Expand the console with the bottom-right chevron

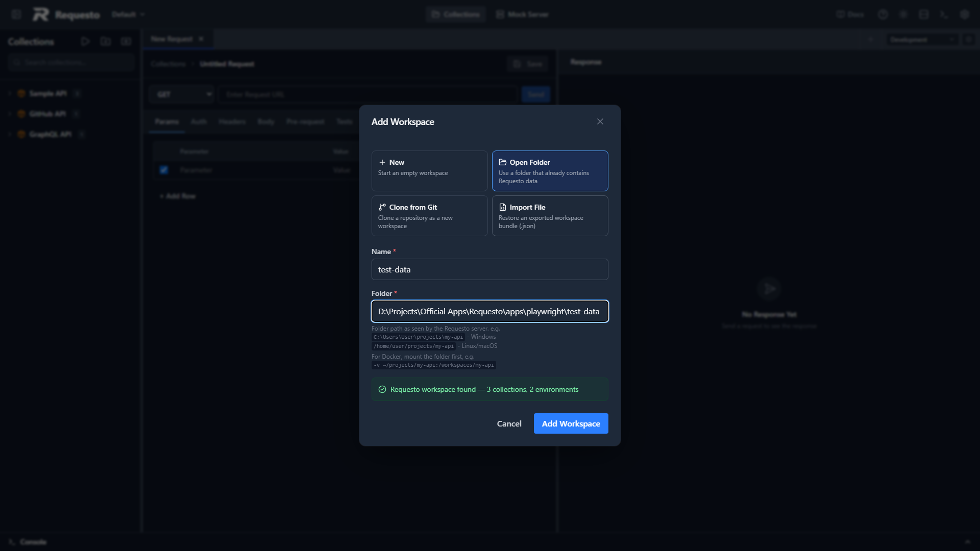967,542
